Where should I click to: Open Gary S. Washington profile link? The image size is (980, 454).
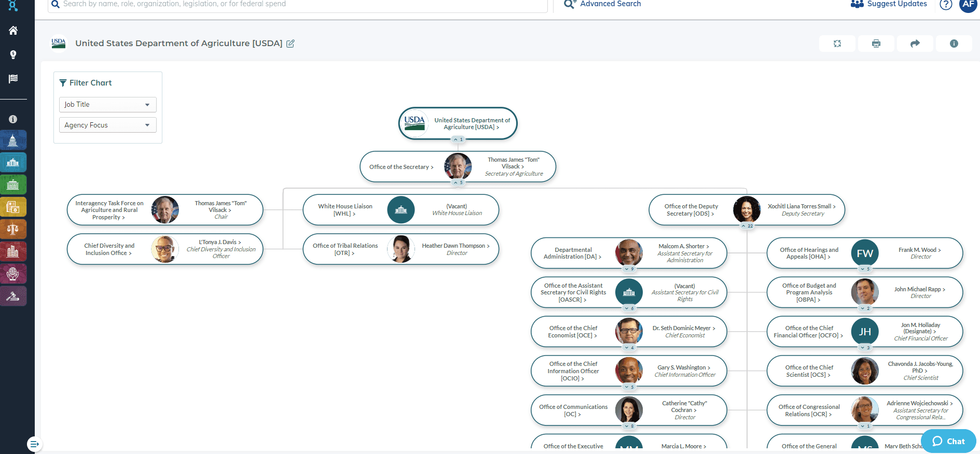click(x=684, y=367)
